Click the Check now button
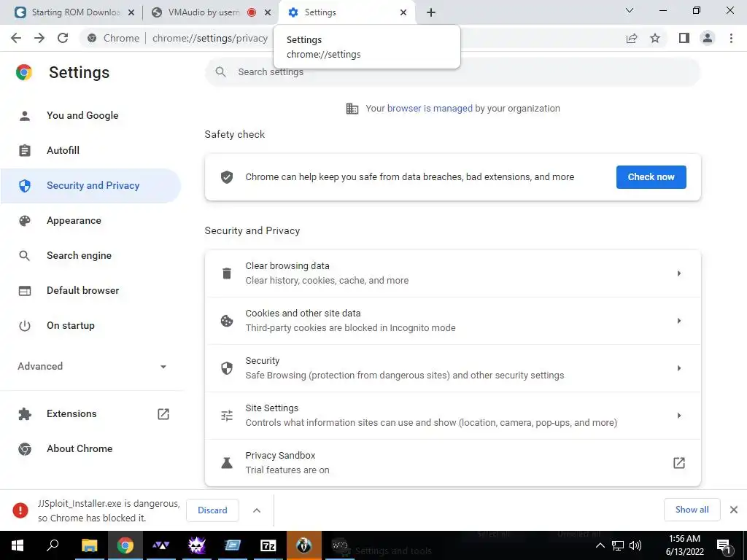 point(651,177)
